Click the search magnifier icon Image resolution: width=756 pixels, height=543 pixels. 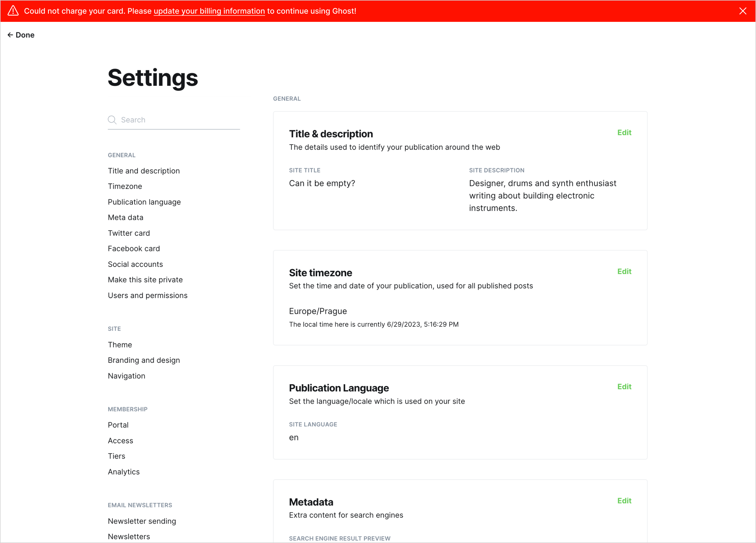[112, 120]
